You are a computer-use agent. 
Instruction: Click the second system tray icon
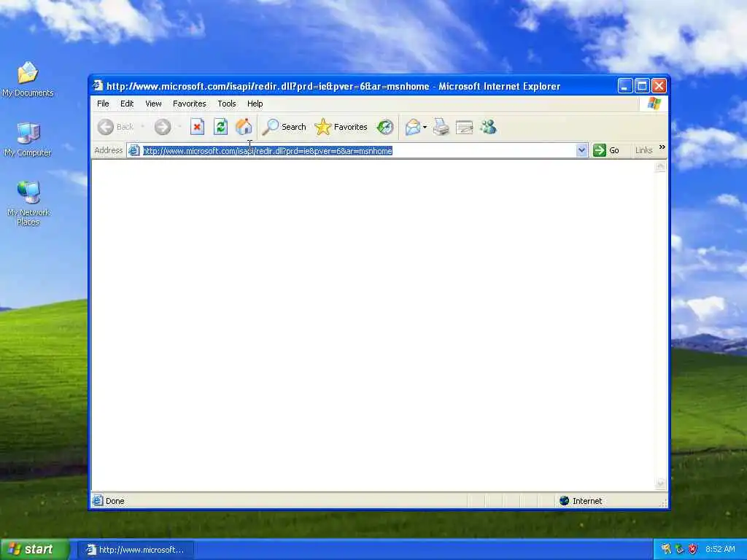pyautogui.click(x=679, y=549)
